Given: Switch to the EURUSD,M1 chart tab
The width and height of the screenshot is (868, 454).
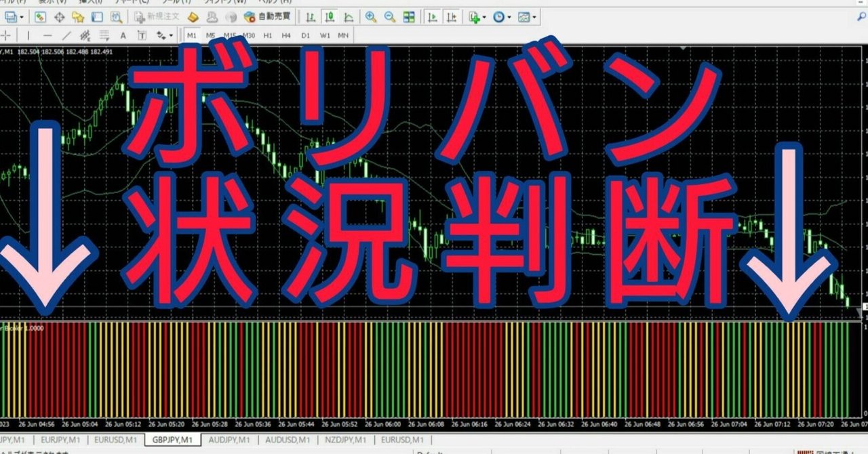Looking at the screenshot, I should pos(115,439).
